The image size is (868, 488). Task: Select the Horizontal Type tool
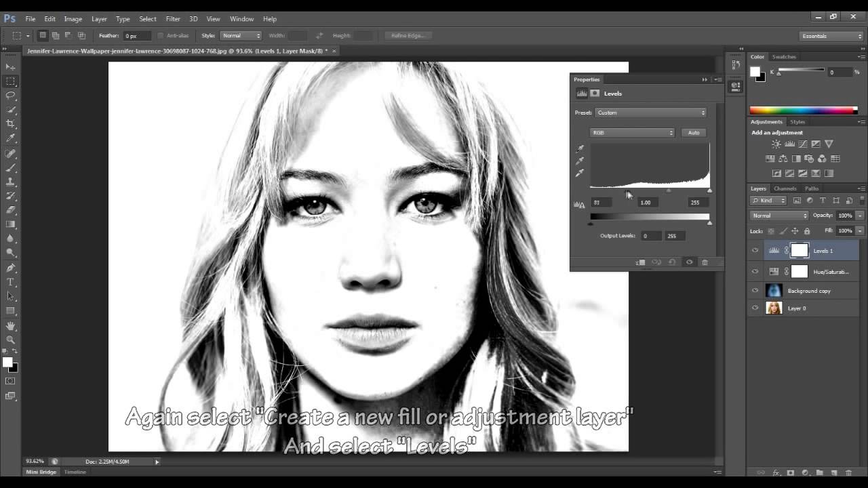[x=11, y=282]
